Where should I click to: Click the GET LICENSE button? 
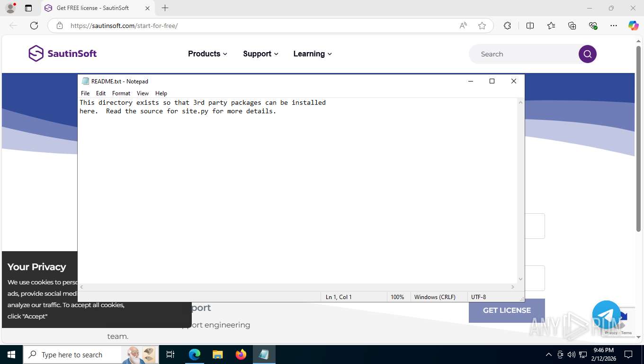click(507, 310)
